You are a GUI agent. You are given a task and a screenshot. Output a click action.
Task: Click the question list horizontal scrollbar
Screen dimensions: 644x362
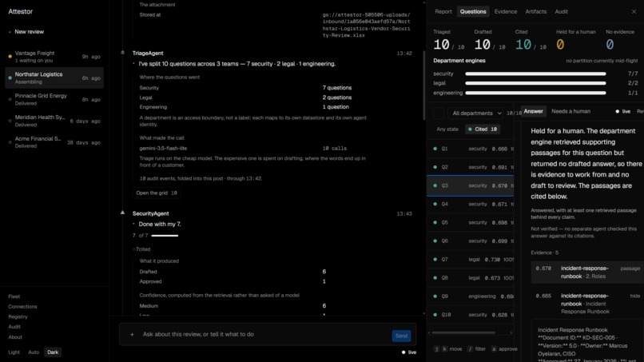pyautogui.click(x=463, y=332)
